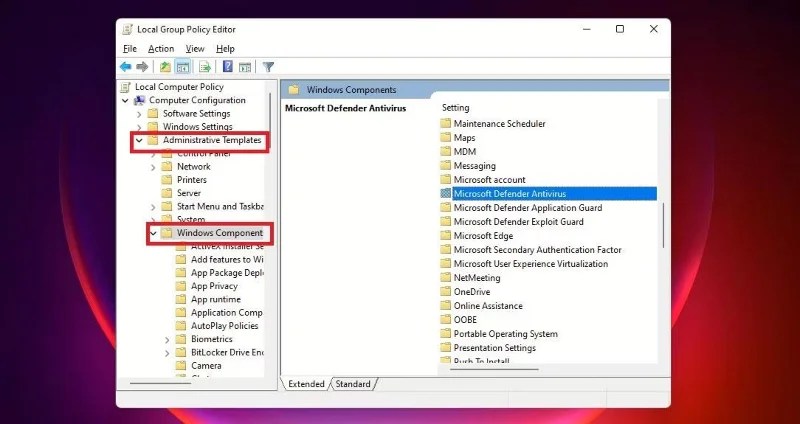Click the Printers folder icon in tree
Viewport: 800px width, 424px height.
[x=167, y=180]
